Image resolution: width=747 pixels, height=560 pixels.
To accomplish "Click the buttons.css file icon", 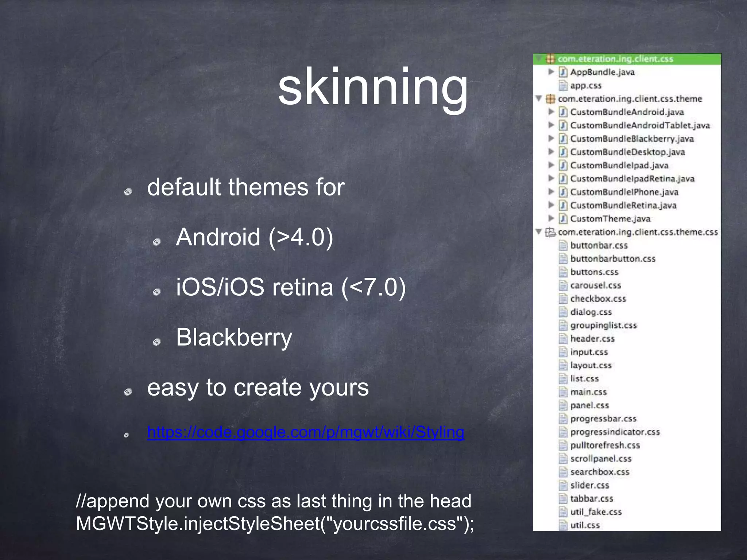I will [563, 272].
